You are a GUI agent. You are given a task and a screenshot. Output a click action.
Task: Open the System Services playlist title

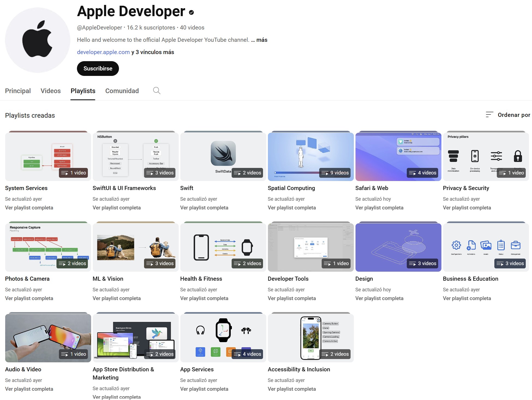click(x=26, y=188)
